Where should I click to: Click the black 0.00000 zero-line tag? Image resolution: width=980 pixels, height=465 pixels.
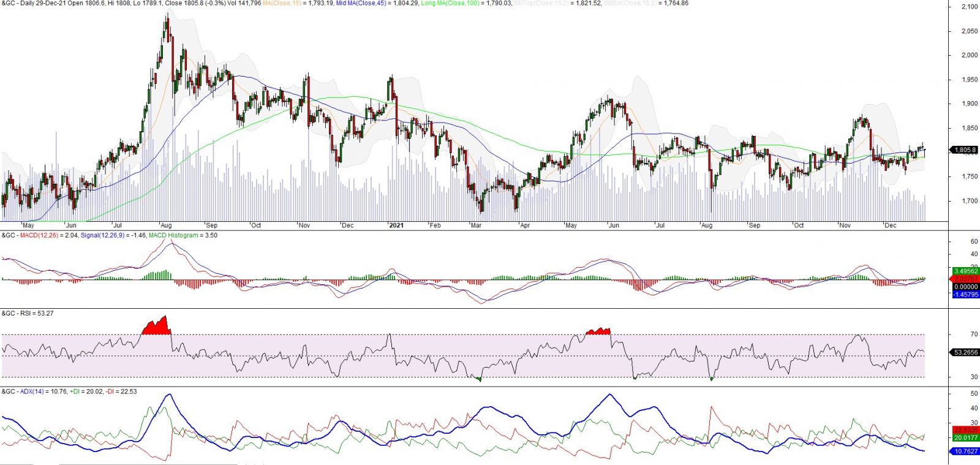pos(965,287)
